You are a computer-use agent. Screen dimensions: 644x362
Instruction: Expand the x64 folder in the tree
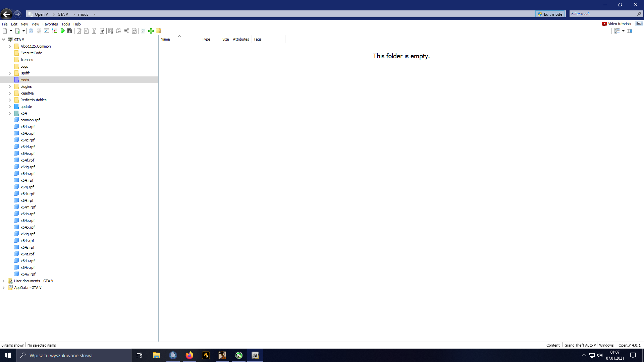[x=10, y=113]
